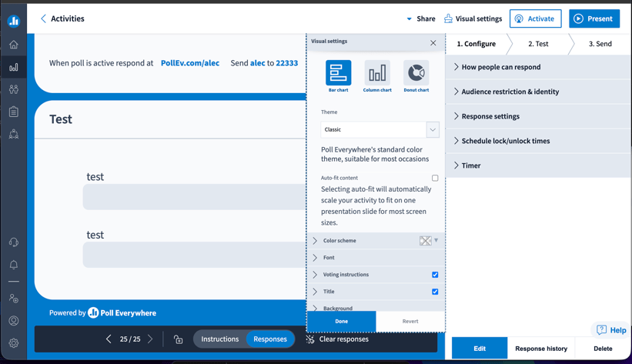Click Done in Visual settings
The height and width of the screenshot is (364, 632).
coord(341,321)
